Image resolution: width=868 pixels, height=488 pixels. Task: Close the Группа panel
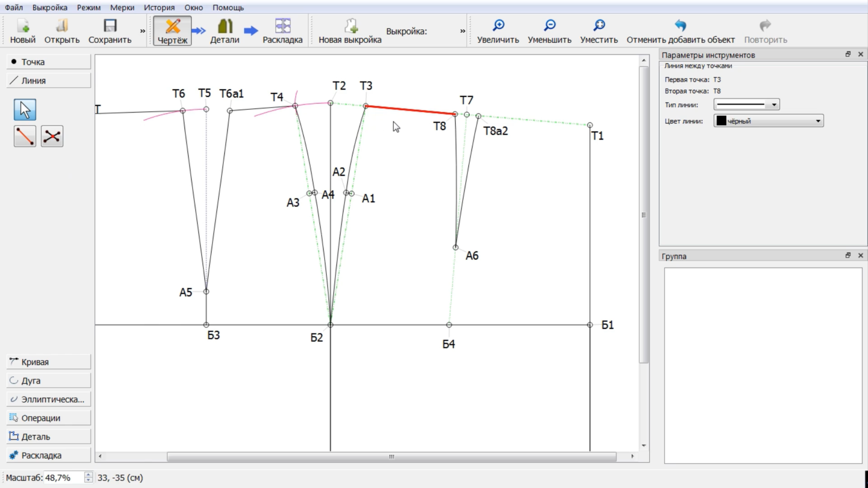(x=860, y=255)
